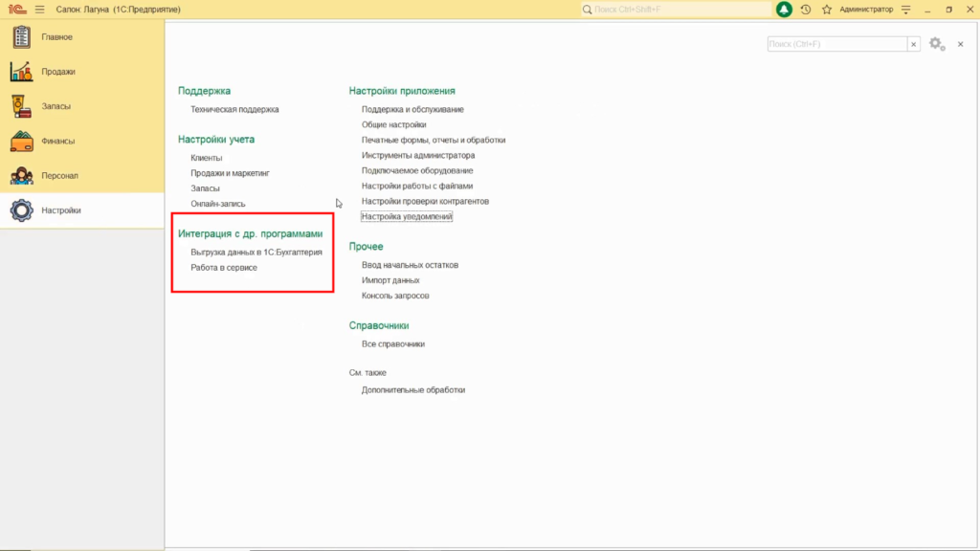Click the Главное section icon
Screen dimensions: 980x551
[x=21, y=37]
